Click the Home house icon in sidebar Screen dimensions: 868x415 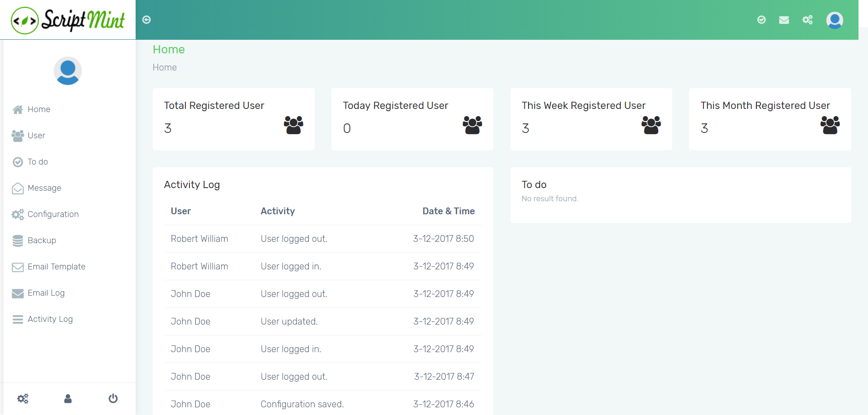click(x=18, y=109)
